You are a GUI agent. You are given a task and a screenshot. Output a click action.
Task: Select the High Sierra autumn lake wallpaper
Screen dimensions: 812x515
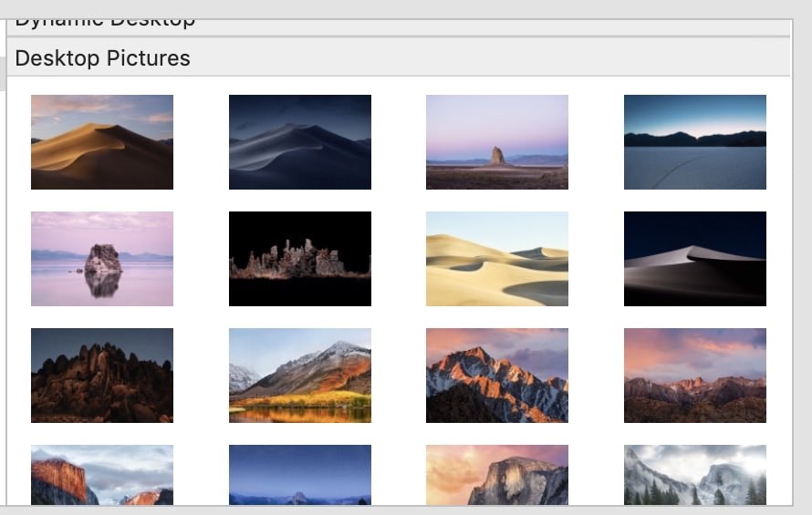pos(300,376)
